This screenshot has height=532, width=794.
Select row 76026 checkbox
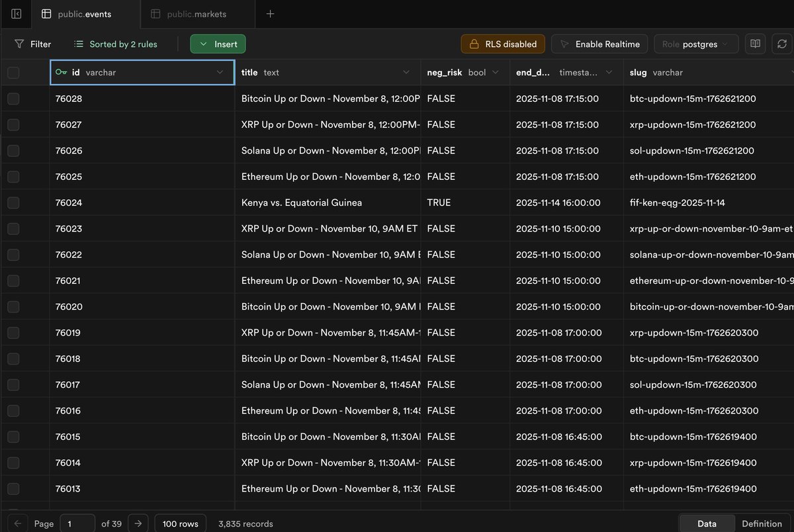(x=13, y=150)
